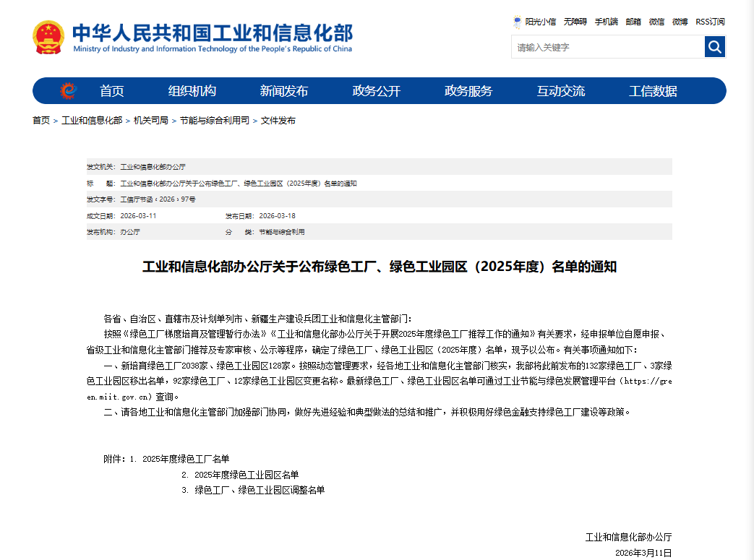Open attachment 2025年度绿色工厂名单
The image size is (754, 560).
pos(186,459)
